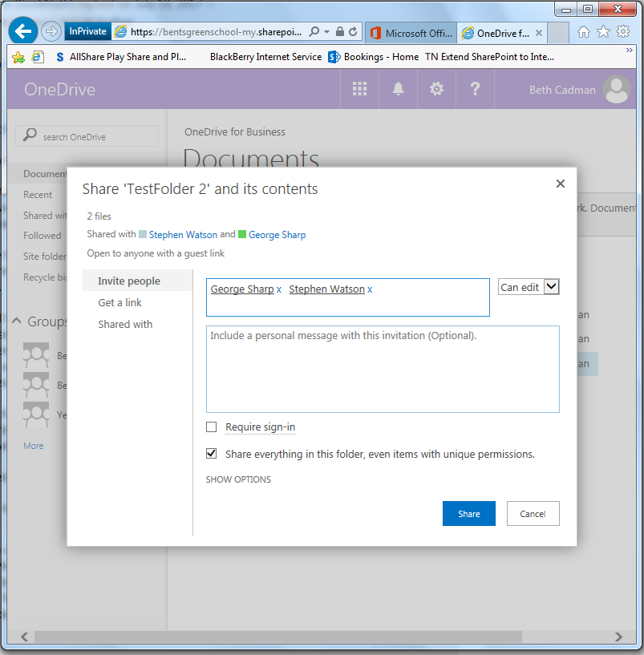This screenshot has width=644, height=655.
Task: Open the notifications bell icon
Action: (x=398, y=89)
